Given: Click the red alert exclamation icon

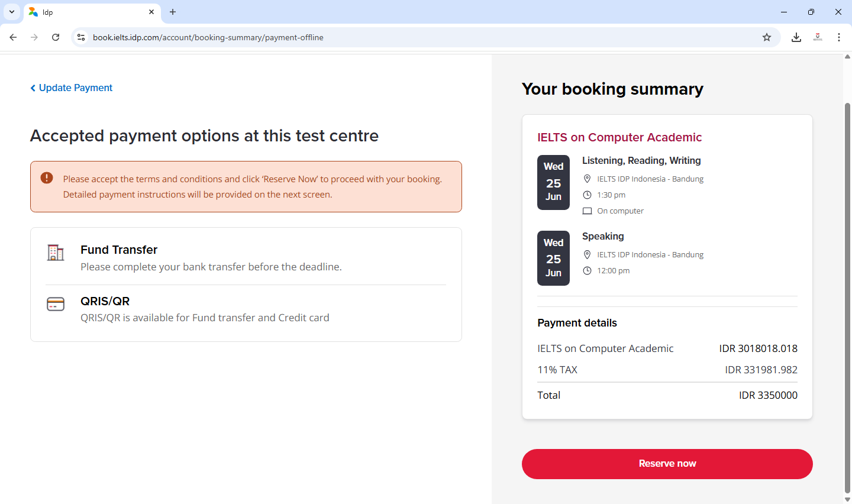Looking at the screenshot, I should coord(47,178).
